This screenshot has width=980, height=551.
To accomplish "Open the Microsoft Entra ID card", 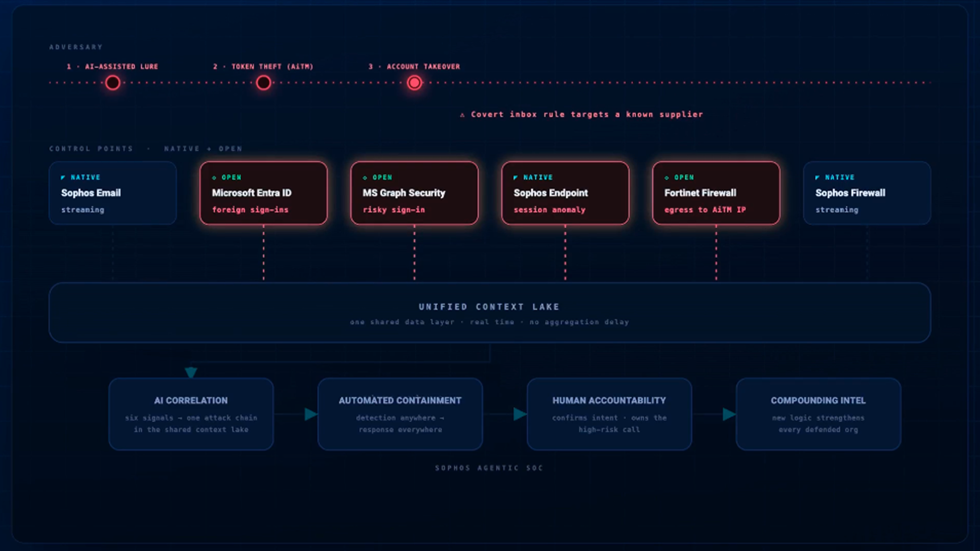I will coord(263,193).
